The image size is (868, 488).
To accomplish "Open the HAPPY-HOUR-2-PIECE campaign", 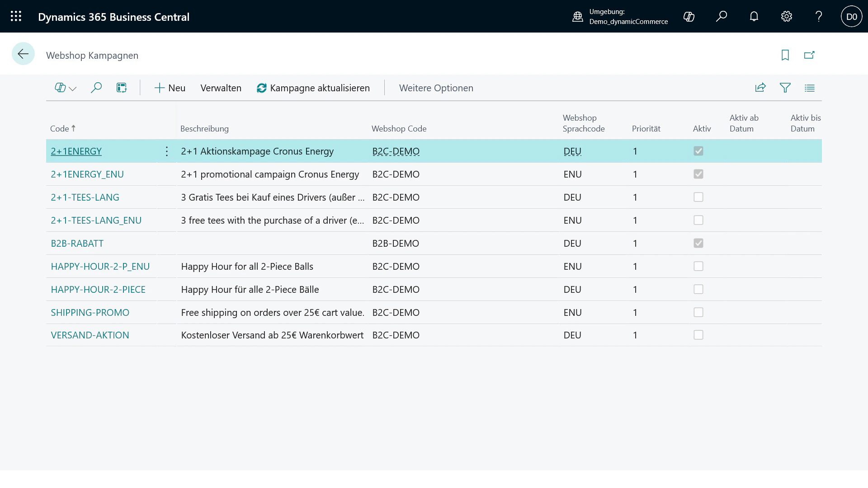I will coord(98,290).
